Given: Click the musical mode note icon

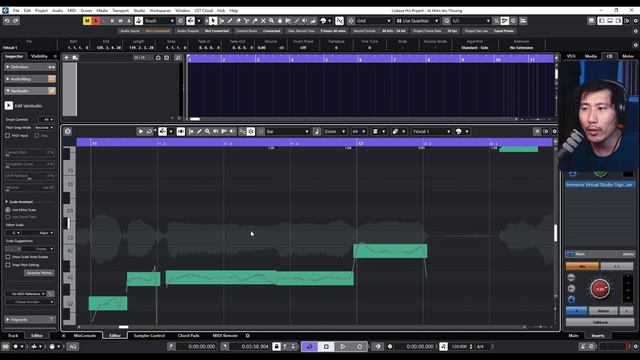Looking at the screenshot, I should click(317, 131).
